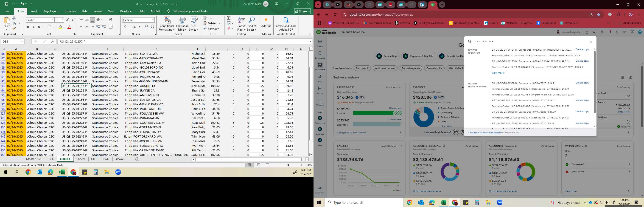Open Create in QuickBooks sidebar
644x207 pixels.
click(x=320, y=43)
